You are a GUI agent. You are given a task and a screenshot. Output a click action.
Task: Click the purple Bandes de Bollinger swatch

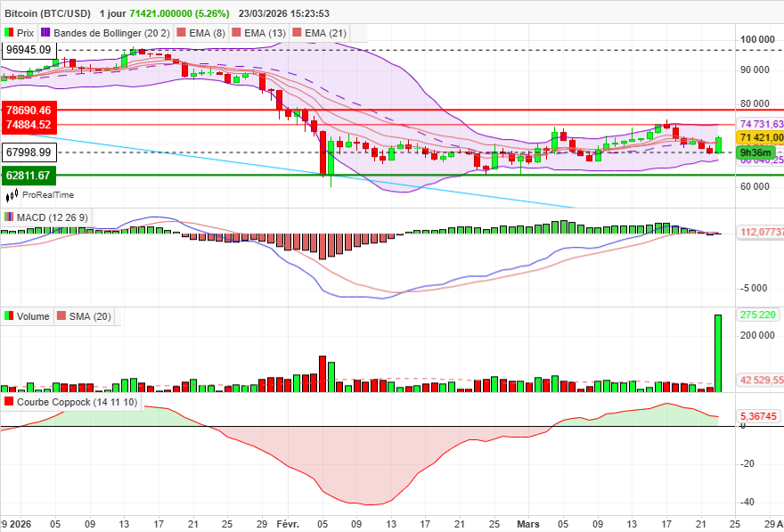[x=45, y=33]
